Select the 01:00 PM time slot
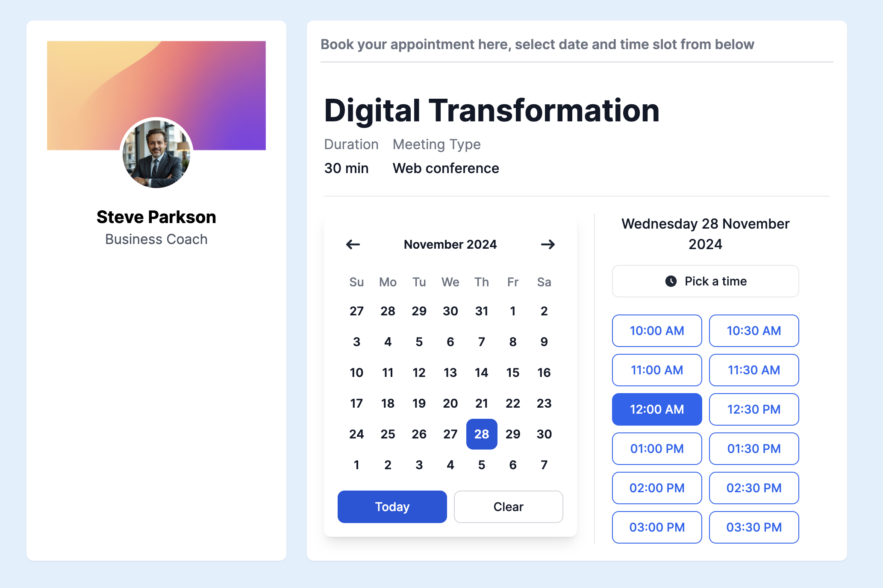Screen dimensions: 883x588 click(x=656, y=447)
